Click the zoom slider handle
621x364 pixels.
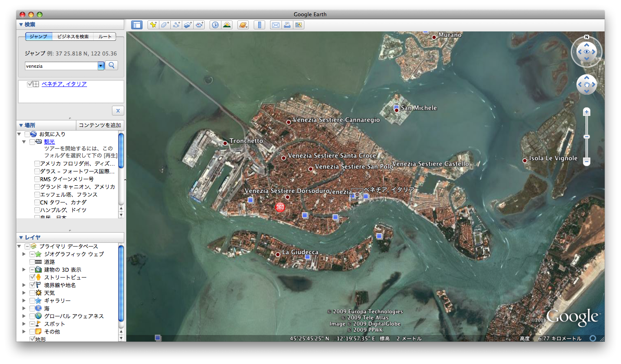click(587, 137)
